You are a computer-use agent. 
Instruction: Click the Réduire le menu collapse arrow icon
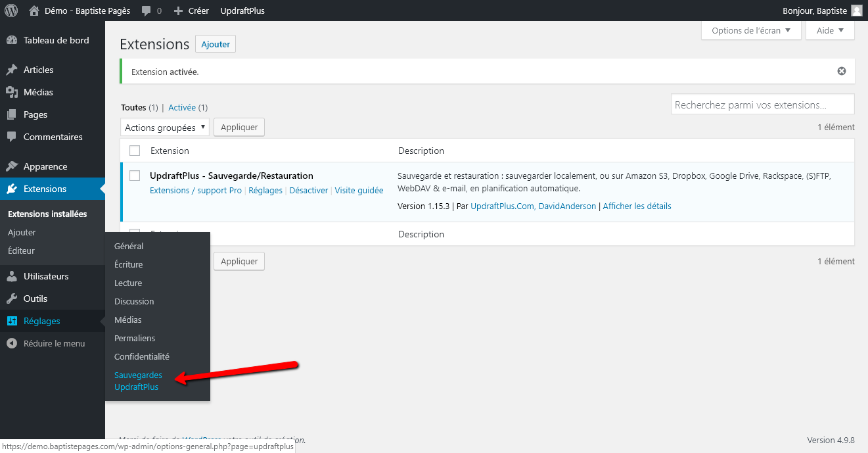point(12,343)
